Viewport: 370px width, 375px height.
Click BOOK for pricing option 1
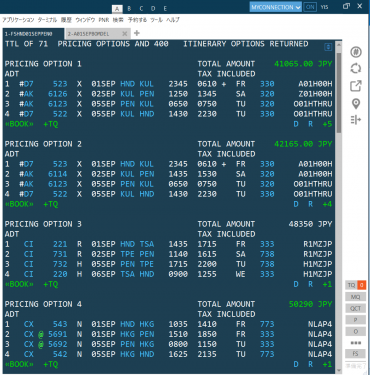tap(19, 124)
